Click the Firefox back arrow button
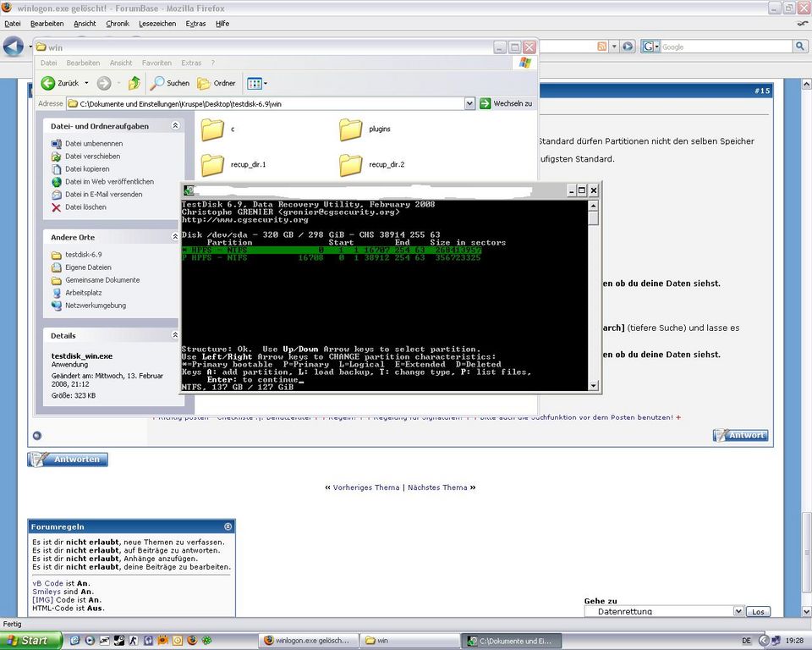 click(x=13, y=47)
